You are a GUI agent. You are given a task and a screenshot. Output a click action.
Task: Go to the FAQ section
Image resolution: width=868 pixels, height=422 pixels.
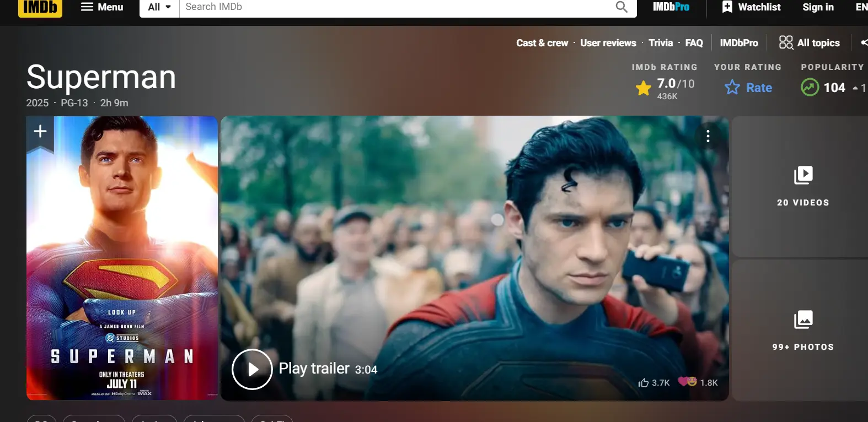pos(694,43)
